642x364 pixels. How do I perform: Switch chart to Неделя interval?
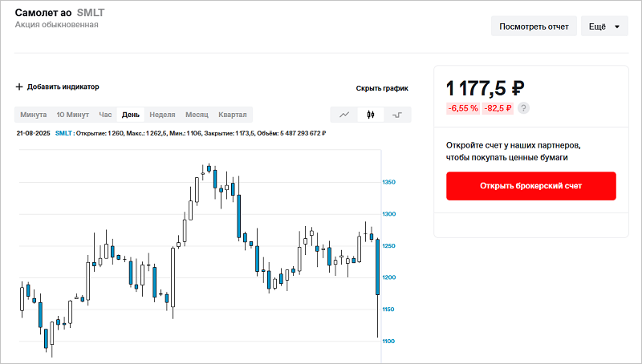162,115
